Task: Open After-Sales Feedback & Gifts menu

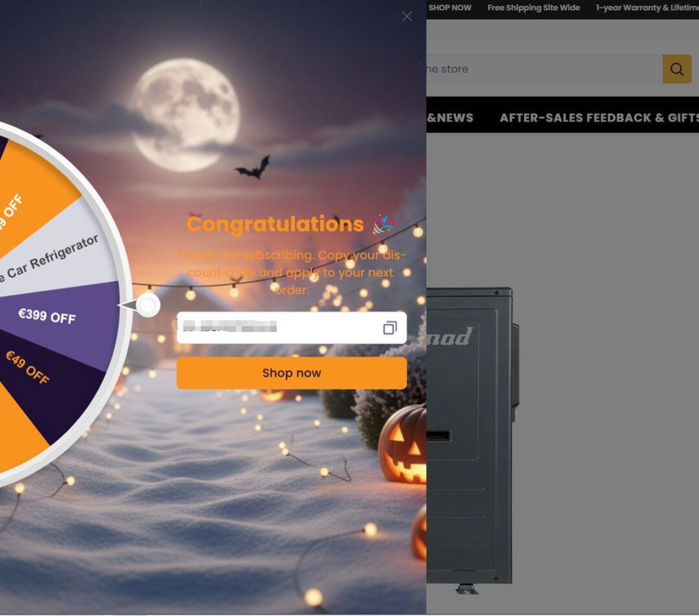Action: click(x=599, y=117)
